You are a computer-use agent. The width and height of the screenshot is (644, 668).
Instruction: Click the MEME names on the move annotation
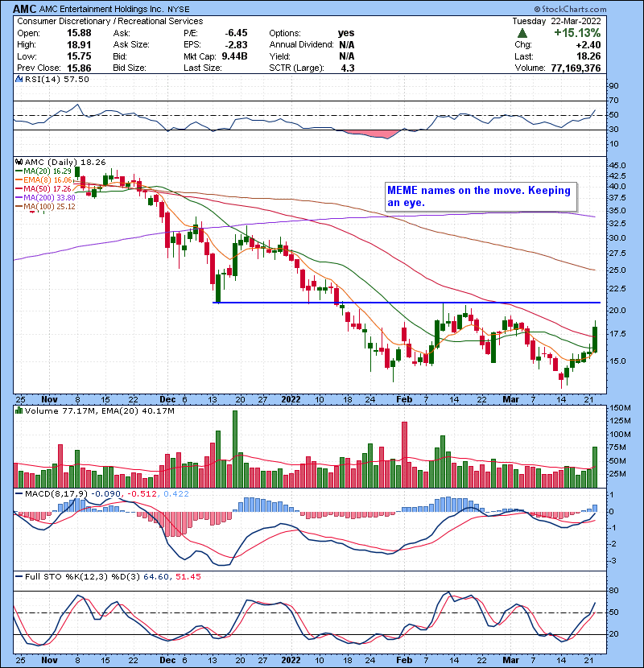pos(481,197)
